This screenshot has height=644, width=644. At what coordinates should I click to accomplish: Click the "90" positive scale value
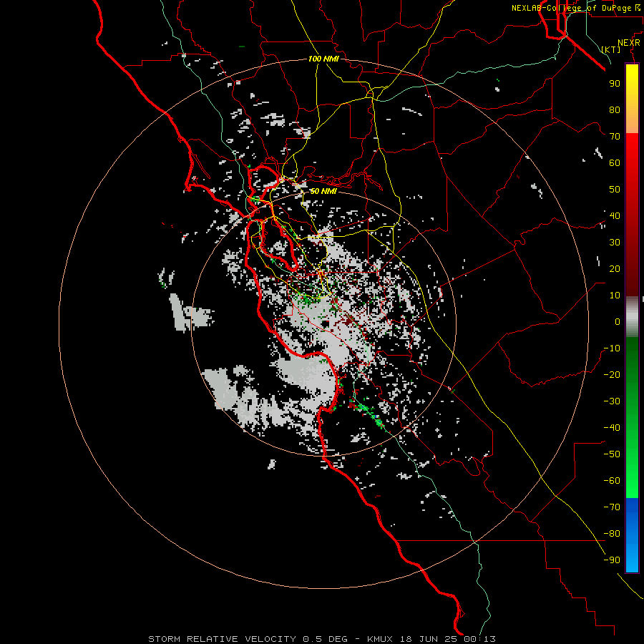615,84
